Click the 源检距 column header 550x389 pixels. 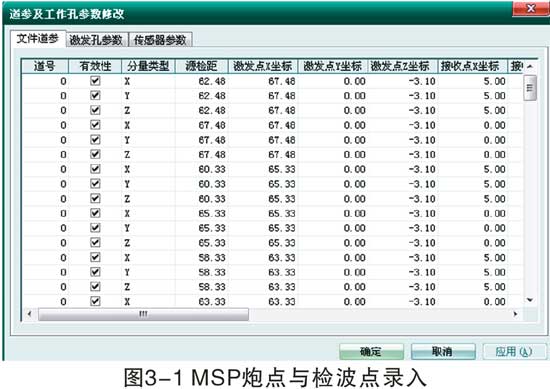coord(202,66)
